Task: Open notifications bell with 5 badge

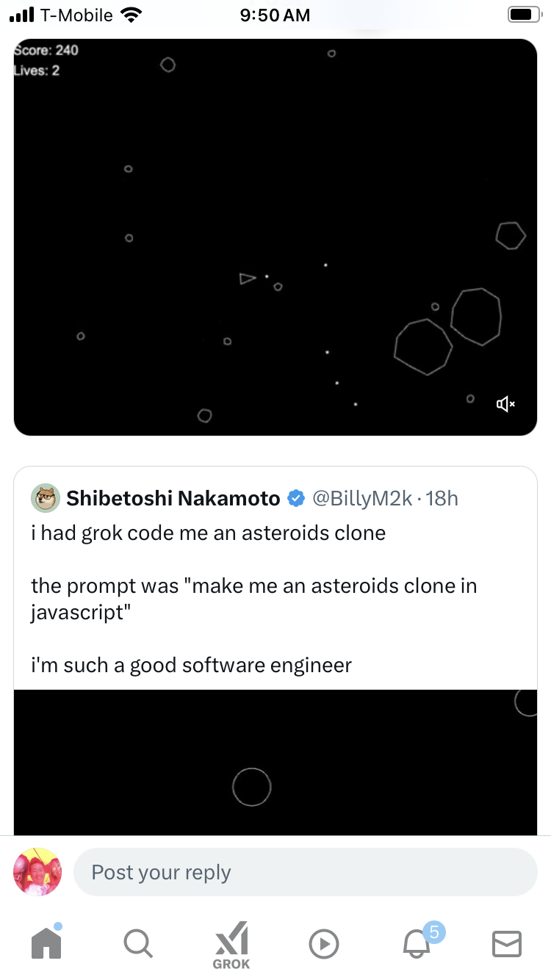Action: pyautogui.click(x=417, y=943)
